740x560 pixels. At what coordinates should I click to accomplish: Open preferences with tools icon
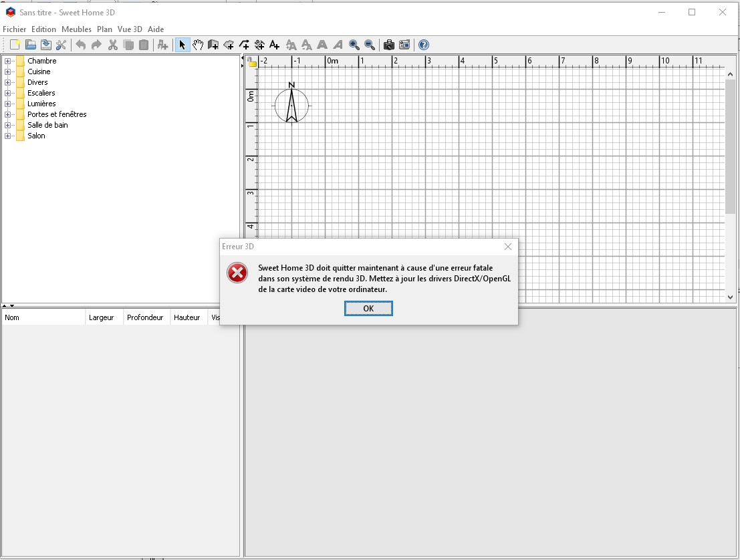point(61,45)
